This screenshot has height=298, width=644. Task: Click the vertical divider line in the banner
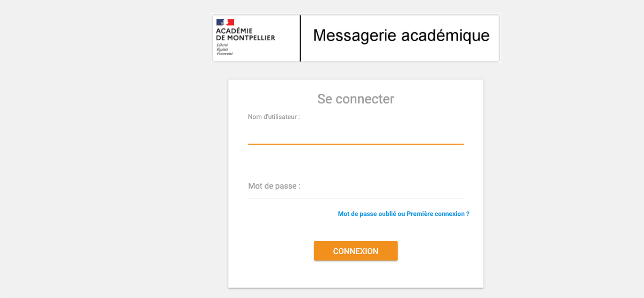(x=301, y=39)
